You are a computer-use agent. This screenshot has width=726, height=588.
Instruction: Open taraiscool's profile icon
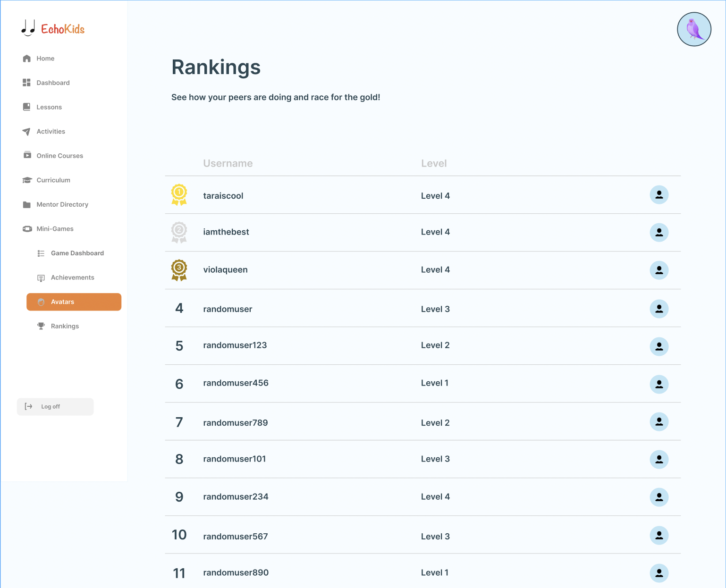[x=659, y=195]
